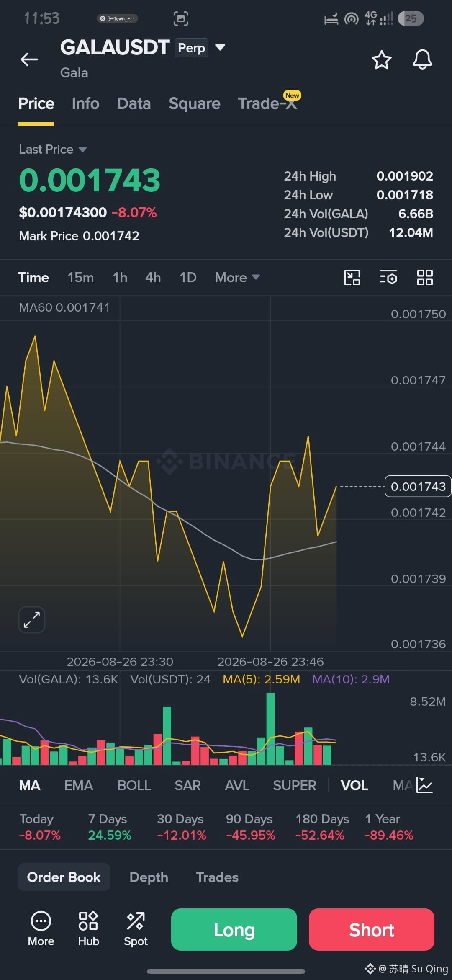Open the Last Price dropdown

pos(53,150)
